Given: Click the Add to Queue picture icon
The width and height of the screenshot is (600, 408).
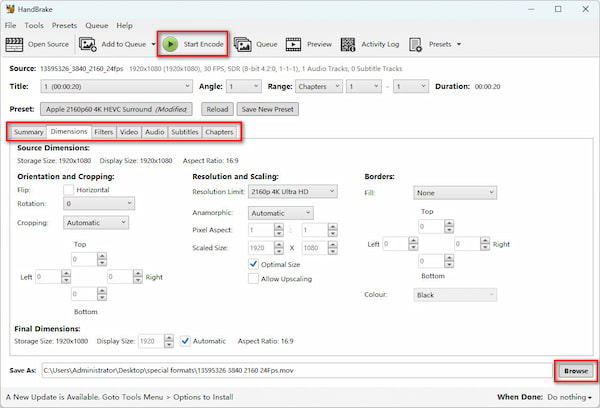Looking at the screenshot, I should [88, 44].
